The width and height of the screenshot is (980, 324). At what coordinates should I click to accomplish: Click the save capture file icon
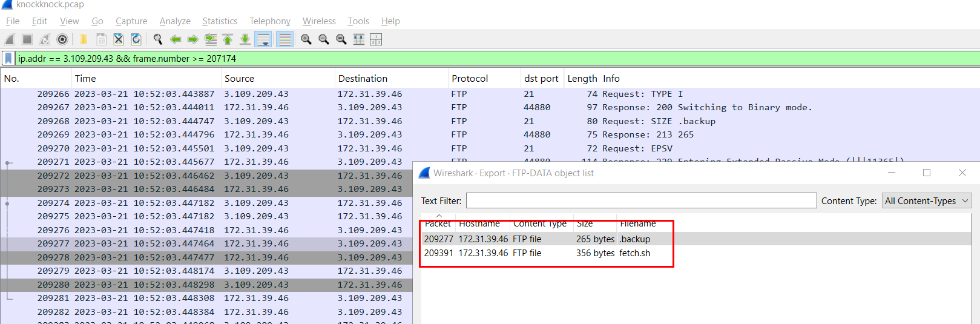click(x=101, y=39)
